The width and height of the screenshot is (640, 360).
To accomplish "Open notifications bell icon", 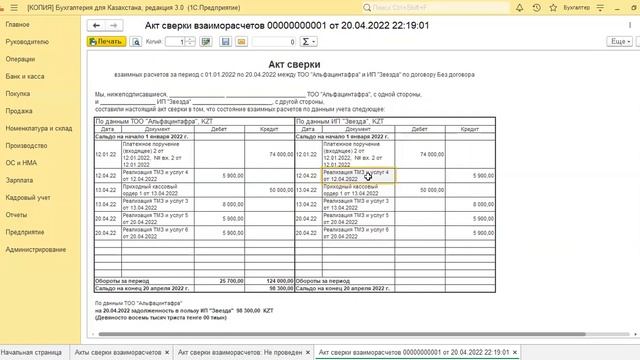I will 519,7.
